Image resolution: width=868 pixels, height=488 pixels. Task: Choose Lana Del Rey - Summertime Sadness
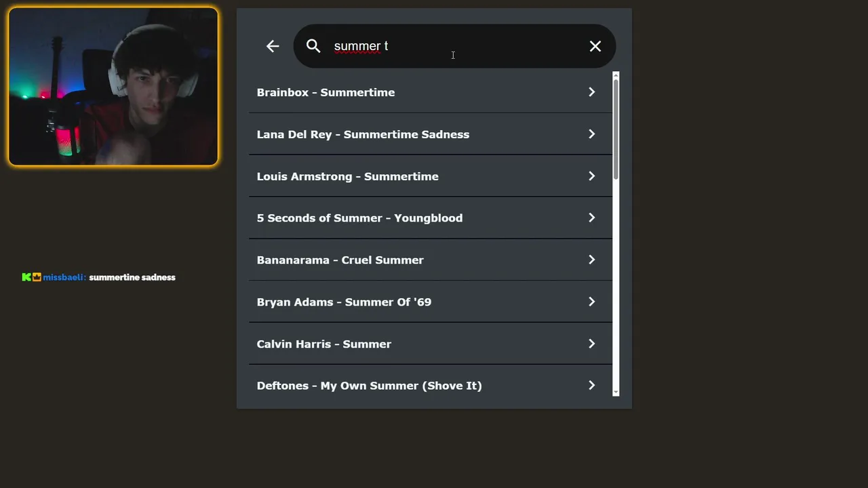click(363, 134)
